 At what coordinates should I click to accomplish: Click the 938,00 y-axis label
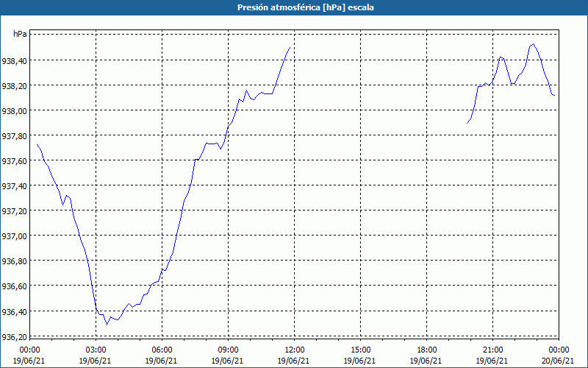(14, 111)
